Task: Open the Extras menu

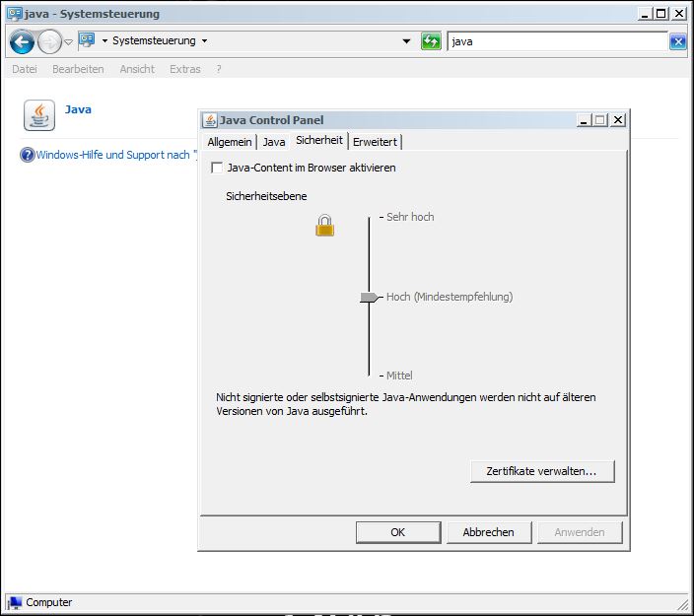Action: 185,69
